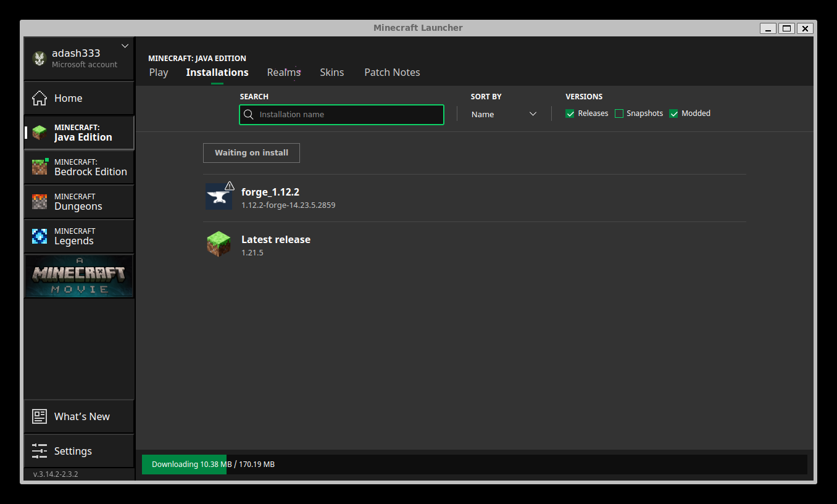Click the warning triangle on forge icon
837x504 pixels.
(x=230, y=185)
